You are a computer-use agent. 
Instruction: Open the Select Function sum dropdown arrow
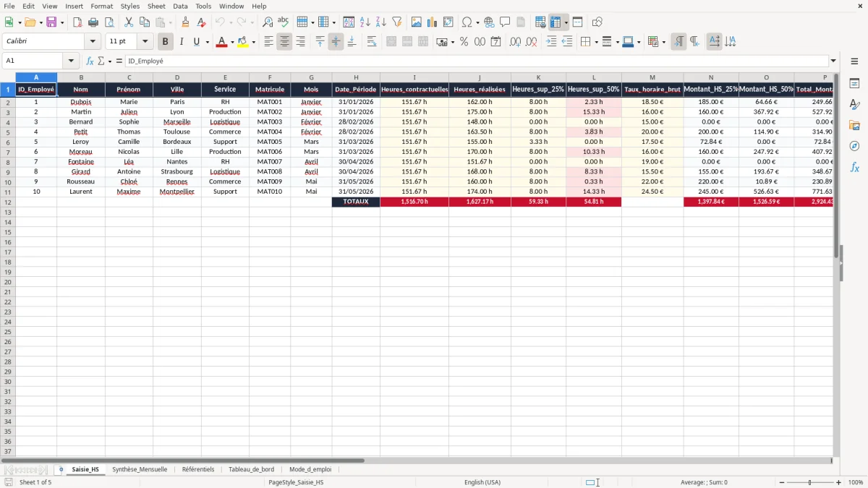(x=110, y=61)
